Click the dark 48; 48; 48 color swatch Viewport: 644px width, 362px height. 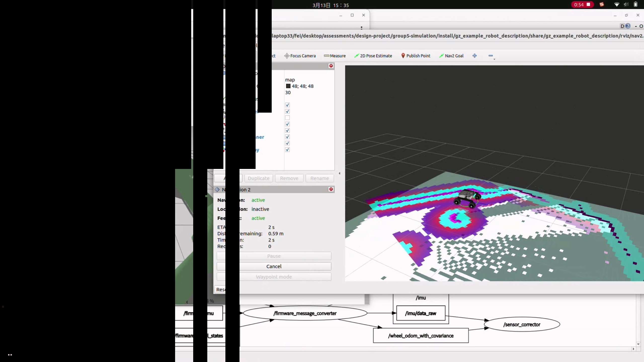[288, 86]
